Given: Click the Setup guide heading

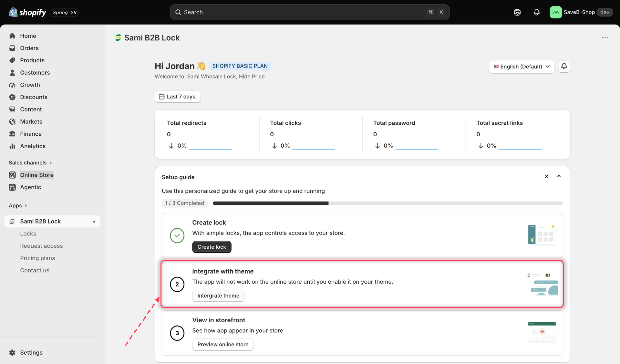Looking at the screenshot, I should [178, 177].
